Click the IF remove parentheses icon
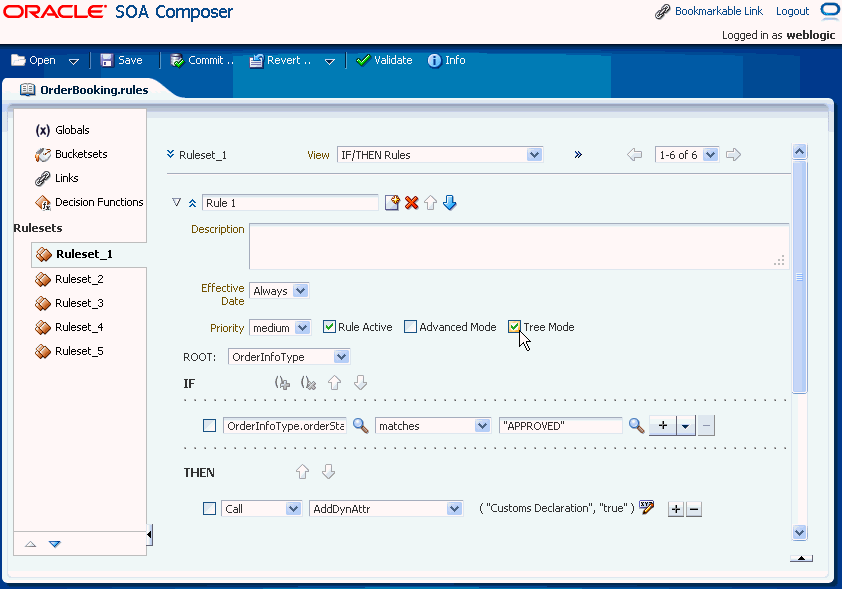Viewport: 842px width, 589px height. click(x=309, y=383)
